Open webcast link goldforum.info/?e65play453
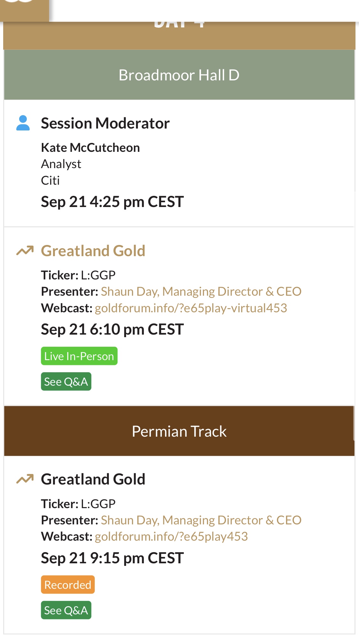This screenshot has height=644, width=359. [171, 537]
